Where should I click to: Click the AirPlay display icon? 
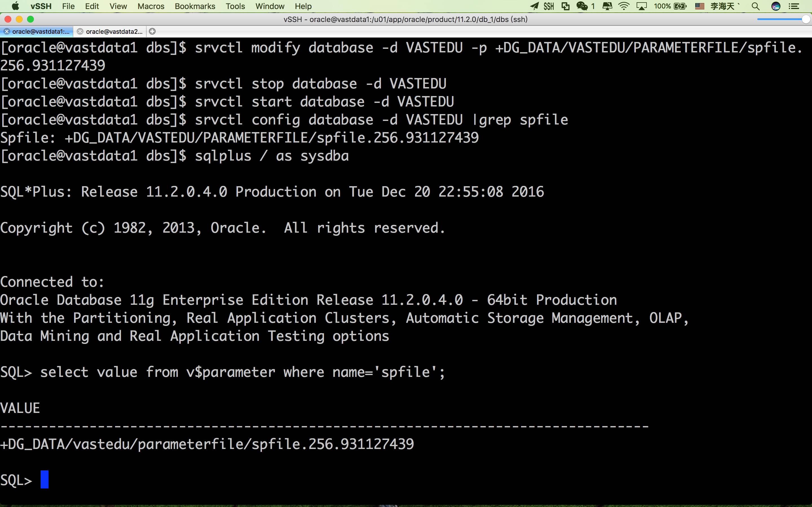(641, 6)
